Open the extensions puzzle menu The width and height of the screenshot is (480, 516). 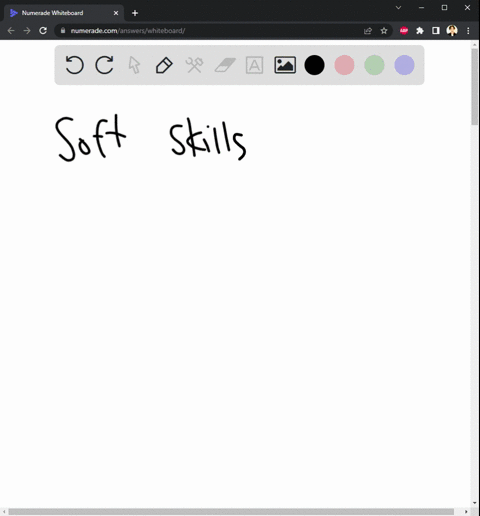coord(420,31)
